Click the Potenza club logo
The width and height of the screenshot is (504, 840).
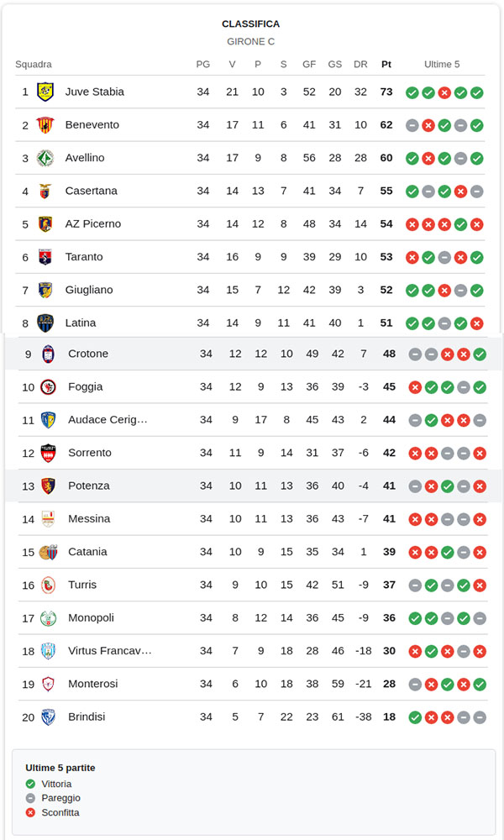click(48, 486)
